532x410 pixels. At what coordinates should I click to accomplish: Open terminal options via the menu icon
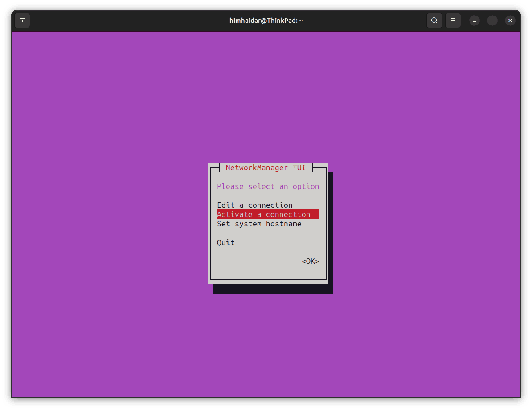453,20
